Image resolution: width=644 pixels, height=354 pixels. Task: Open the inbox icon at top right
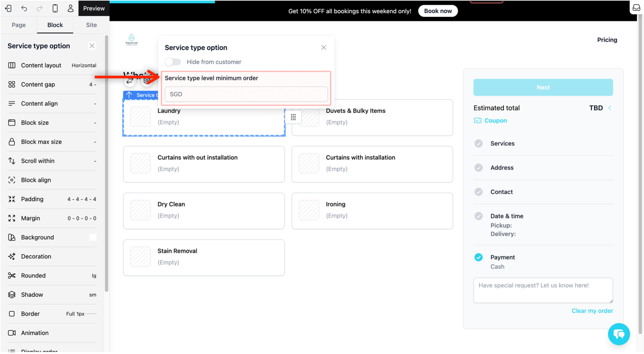tap(636, 8)
